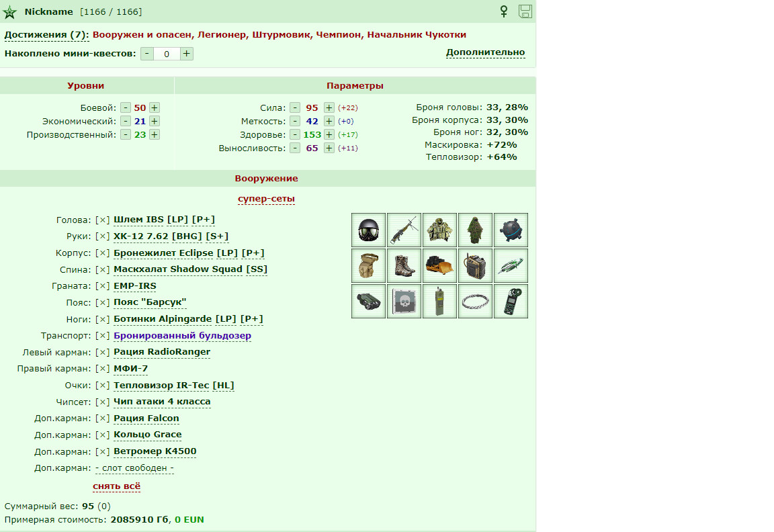This screenshot has width=774, height=532.
Task: Decrease mini-quests count with minus button
Action: 147,54
